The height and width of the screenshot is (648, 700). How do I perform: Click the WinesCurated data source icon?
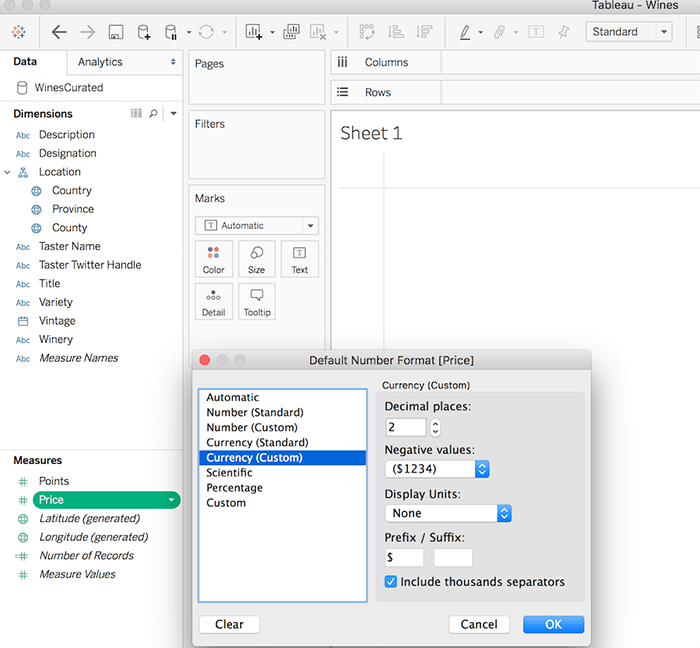(22, 88)
